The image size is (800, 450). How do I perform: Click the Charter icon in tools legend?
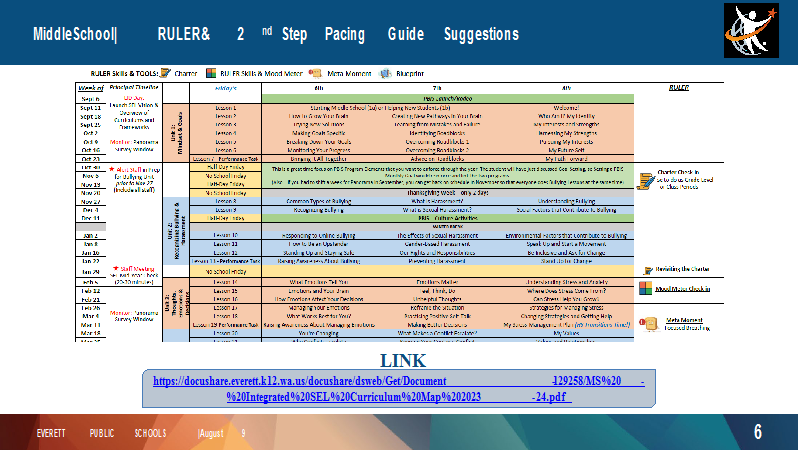tap(165, 73)
